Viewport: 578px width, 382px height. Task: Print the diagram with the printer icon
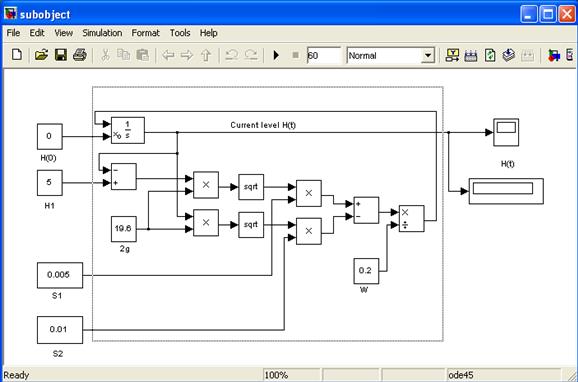80,55
